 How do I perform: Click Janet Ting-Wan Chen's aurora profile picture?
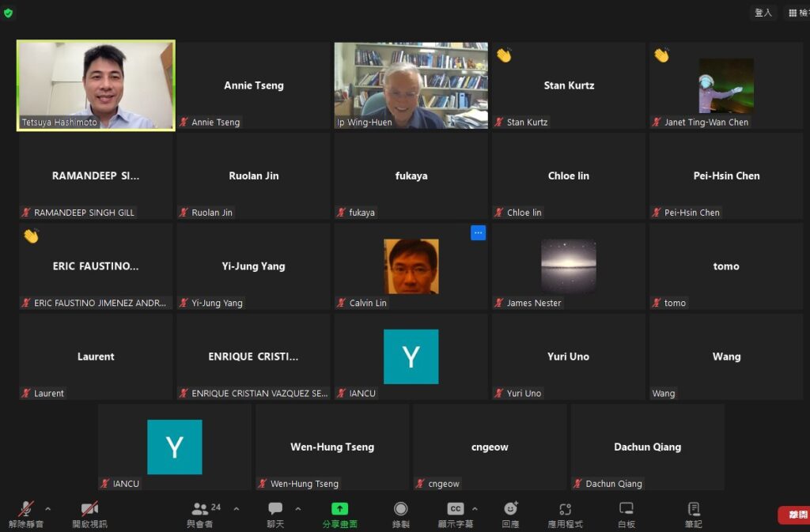pyautogui.click(x=726, y=85)
